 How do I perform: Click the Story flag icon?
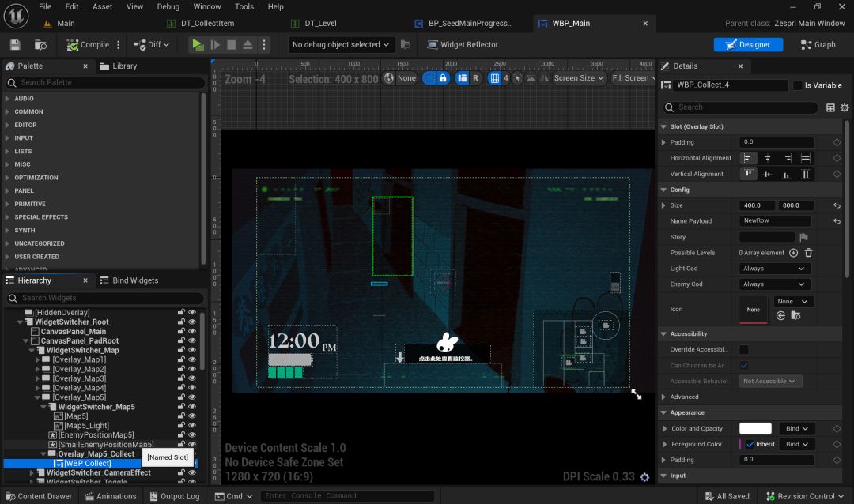[x=804, y=237]
